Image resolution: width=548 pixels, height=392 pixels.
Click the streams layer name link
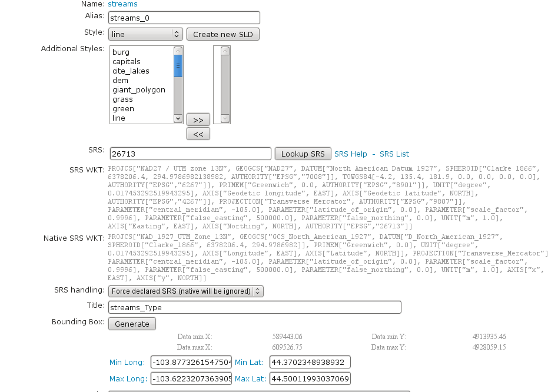coord(122,4)
